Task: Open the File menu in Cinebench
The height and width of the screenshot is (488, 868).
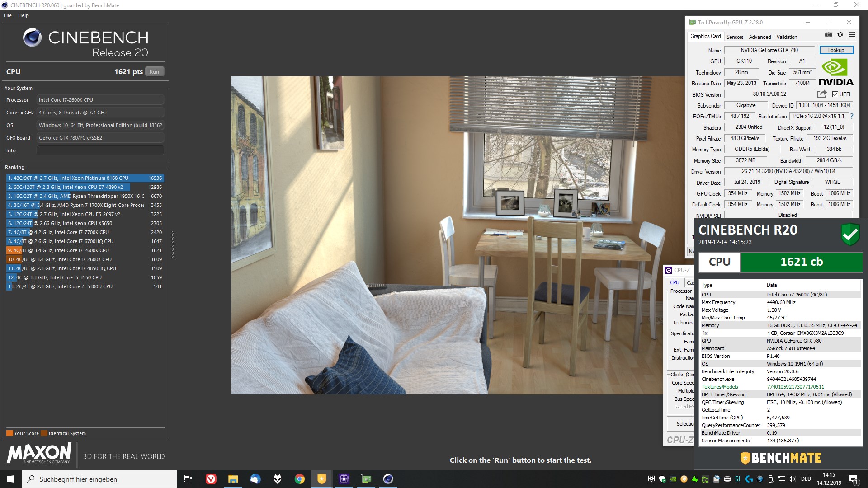Action: [x=8, y=15]
